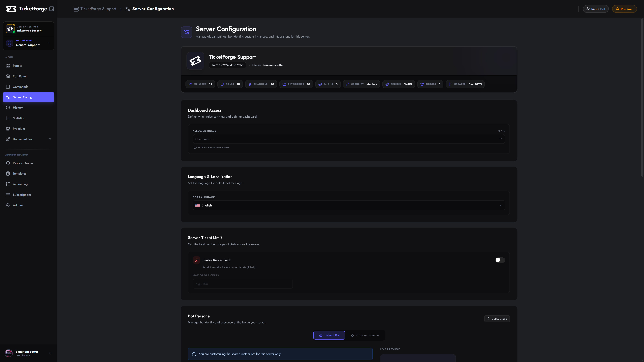Image resolution: width=644 pixels, height=362 pixels.
Task: Click the 0 / 10 allowed roles counter
Action: 501,131
